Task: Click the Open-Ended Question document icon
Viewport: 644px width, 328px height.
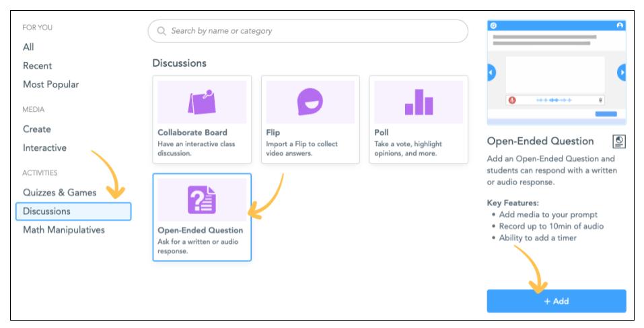Action: point(201,200)
